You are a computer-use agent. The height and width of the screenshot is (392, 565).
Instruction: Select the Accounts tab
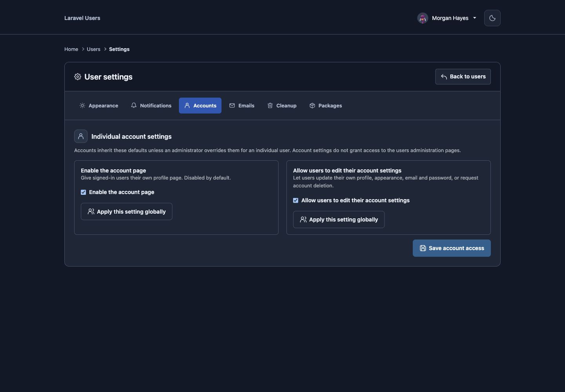point(200,105)
